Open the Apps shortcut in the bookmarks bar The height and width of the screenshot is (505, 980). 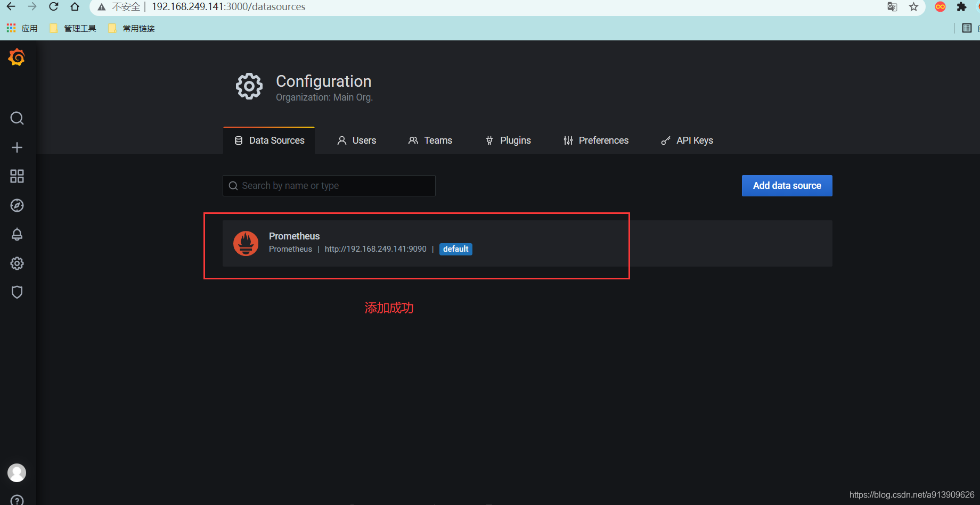coord(22,28)
